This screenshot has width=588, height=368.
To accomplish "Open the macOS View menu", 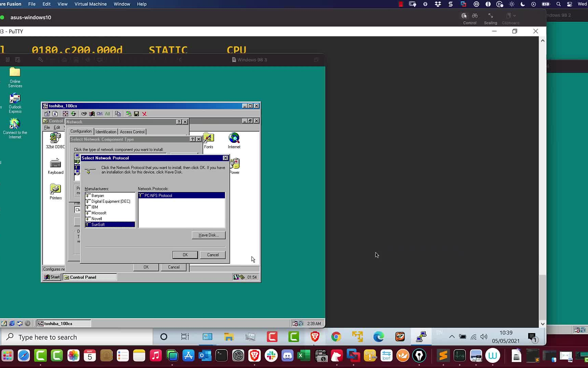I will click(62, 4).
